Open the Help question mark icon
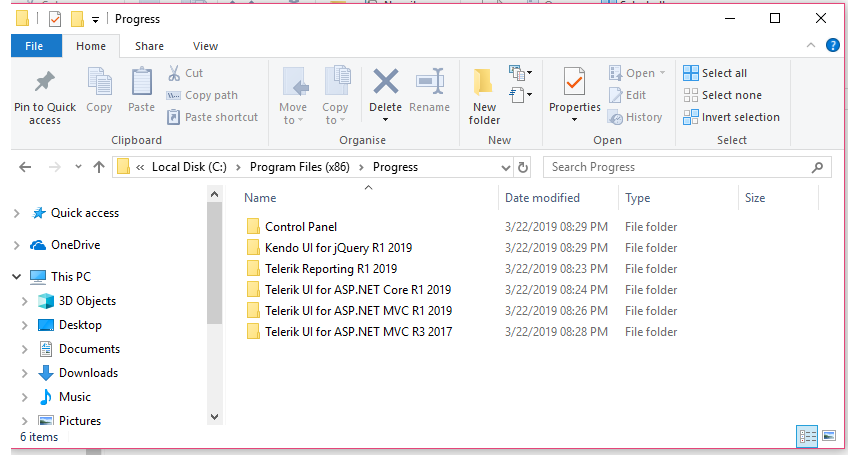862x455 pixels. (x=833, y=45)
